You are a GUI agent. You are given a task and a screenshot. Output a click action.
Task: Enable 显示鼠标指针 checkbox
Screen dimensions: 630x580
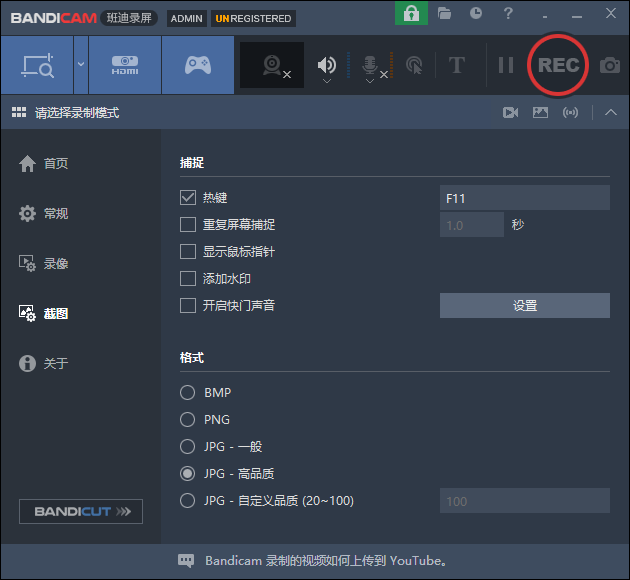(188, 252)
